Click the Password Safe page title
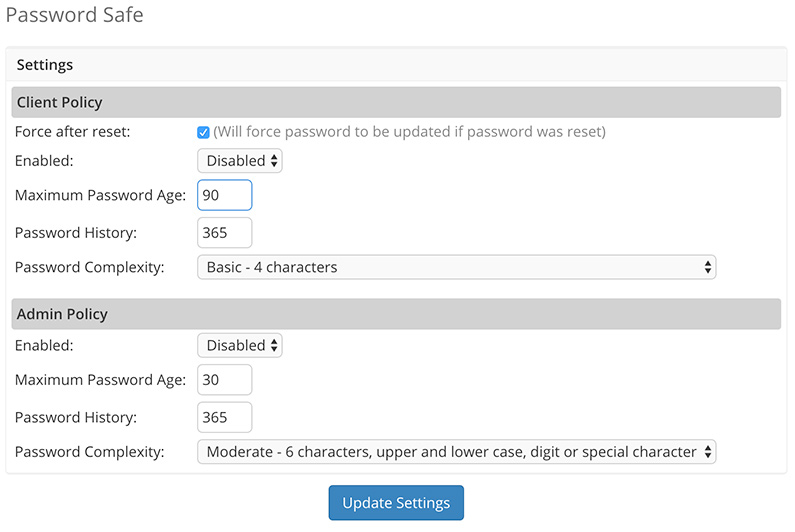Viewport: 795px width, 532px height. 74,15
